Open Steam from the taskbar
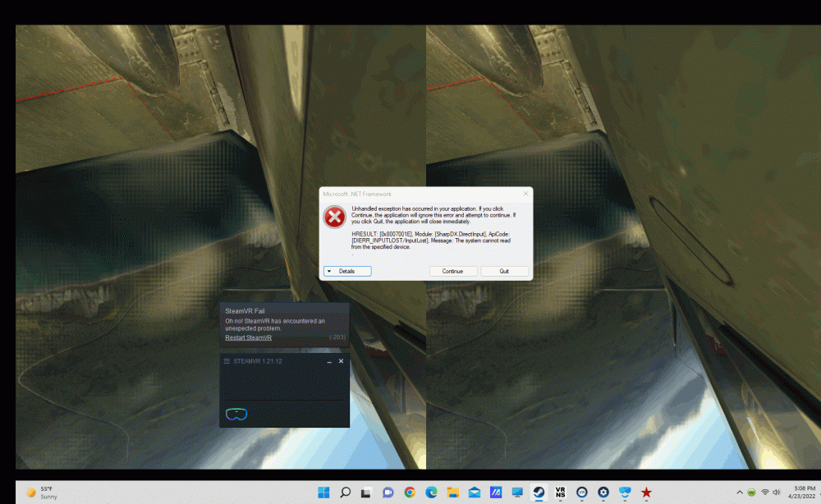 click(539, 493)
